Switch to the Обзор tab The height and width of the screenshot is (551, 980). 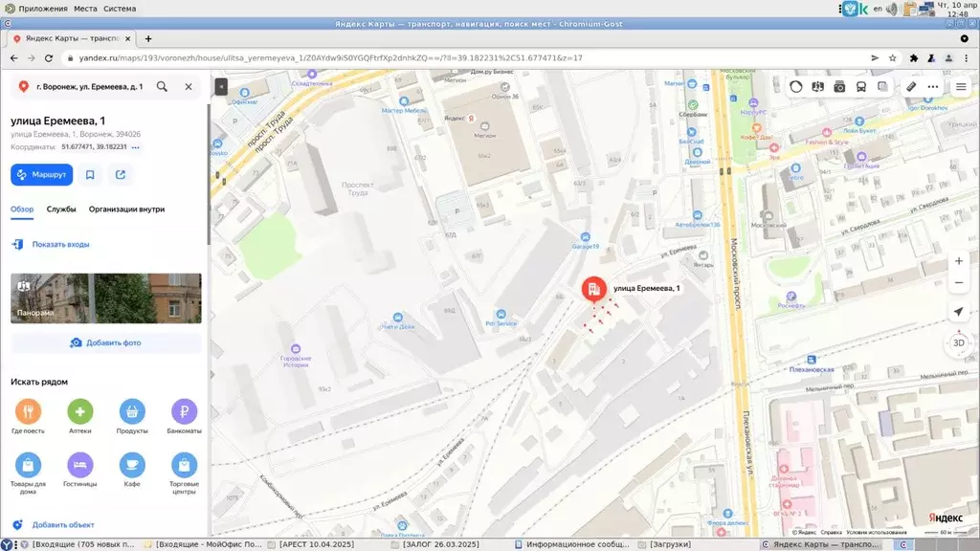click(x=22, y=209)
